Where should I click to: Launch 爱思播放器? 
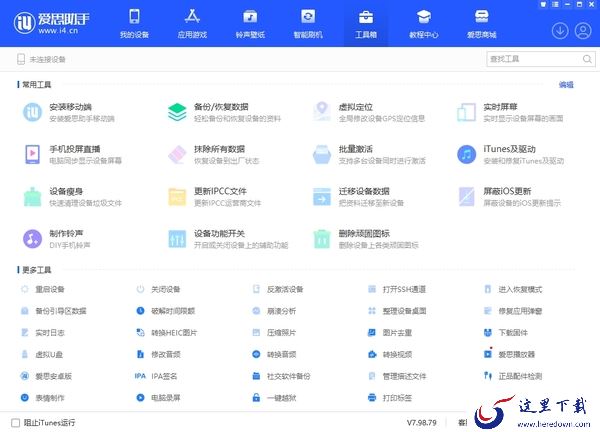tap(509, 354)
